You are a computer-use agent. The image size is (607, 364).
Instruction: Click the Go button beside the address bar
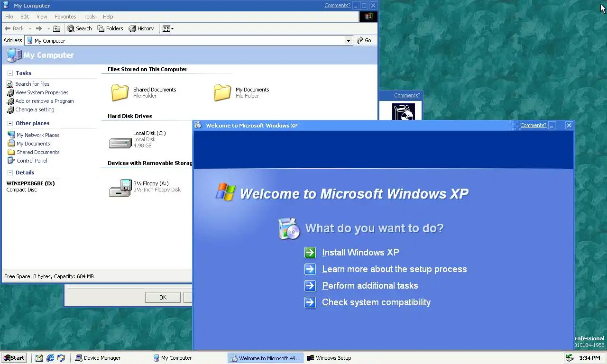click(x=364, y=40)
